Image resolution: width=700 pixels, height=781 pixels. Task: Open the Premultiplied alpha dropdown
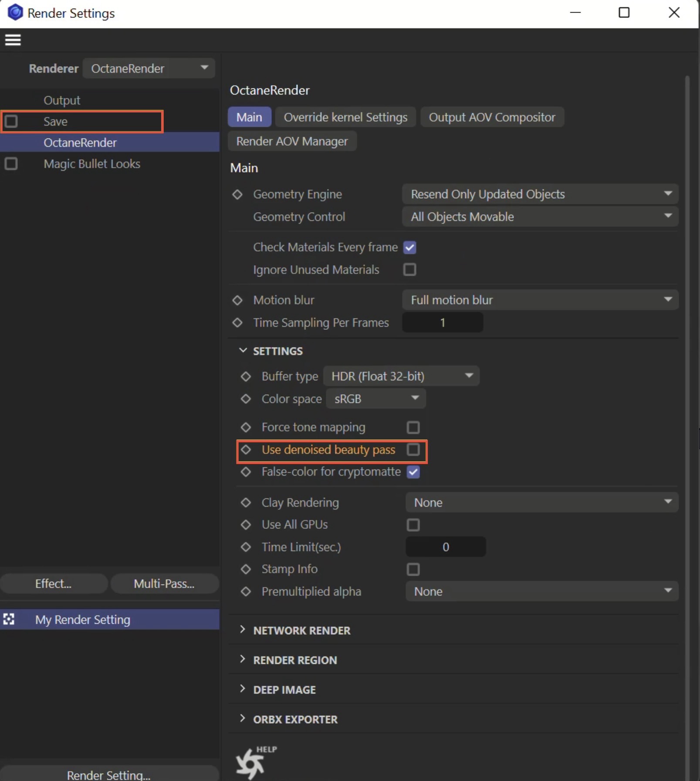point(542,592)
